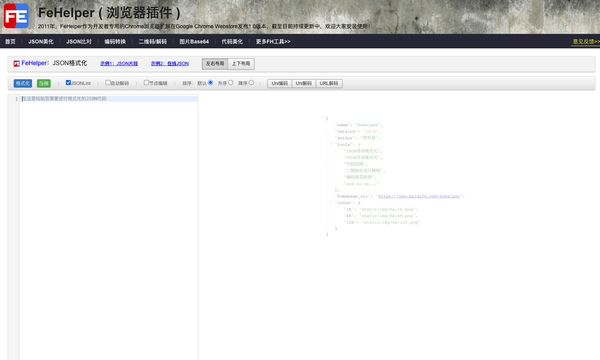Viewport: 600px width, 360px height.
Task: Enable the 自动解码 checkbox
Action: 108,83
